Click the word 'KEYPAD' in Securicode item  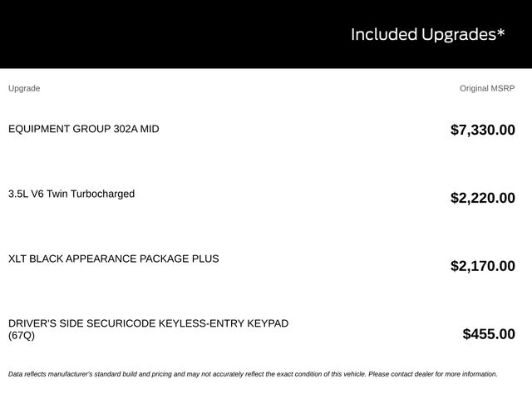[268, 323]
